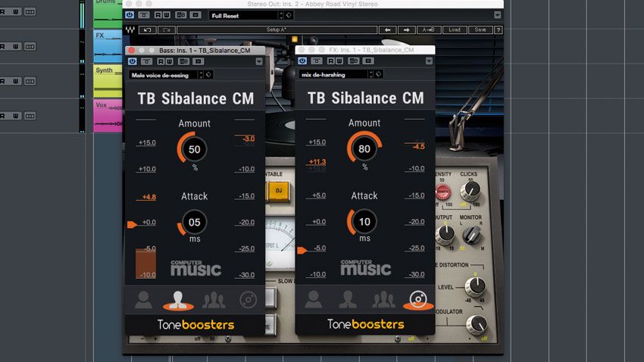
Task: Open Waves help question mark button
Action: tap(499, 30)
